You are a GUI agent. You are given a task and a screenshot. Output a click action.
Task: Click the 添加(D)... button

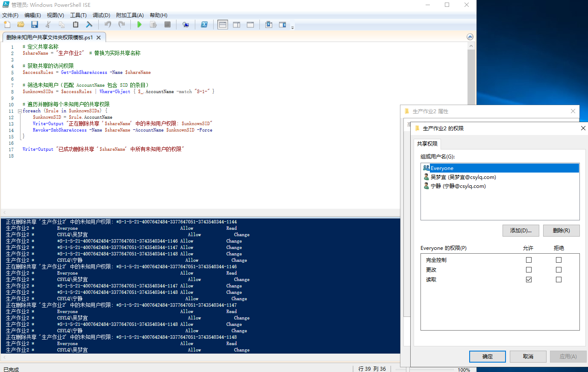521,231
